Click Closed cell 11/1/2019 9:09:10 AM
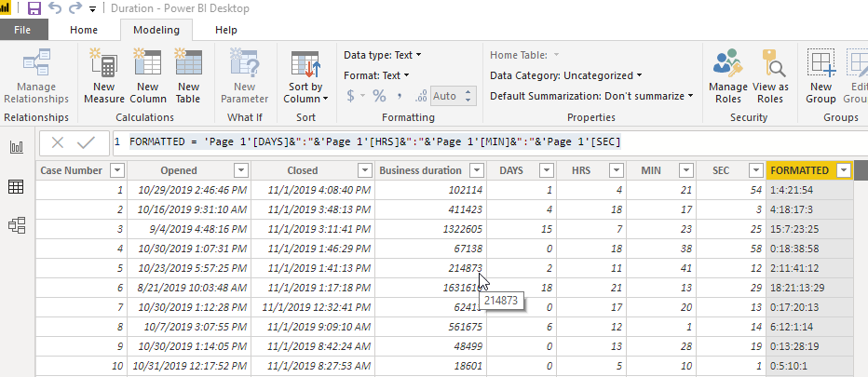868x377 pixels. click(x=313, y=327)
